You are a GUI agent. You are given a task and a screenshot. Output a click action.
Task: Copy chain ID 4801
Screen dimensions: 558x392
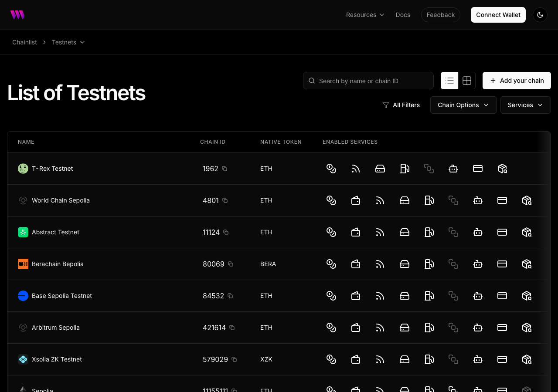tap(225, 200)
